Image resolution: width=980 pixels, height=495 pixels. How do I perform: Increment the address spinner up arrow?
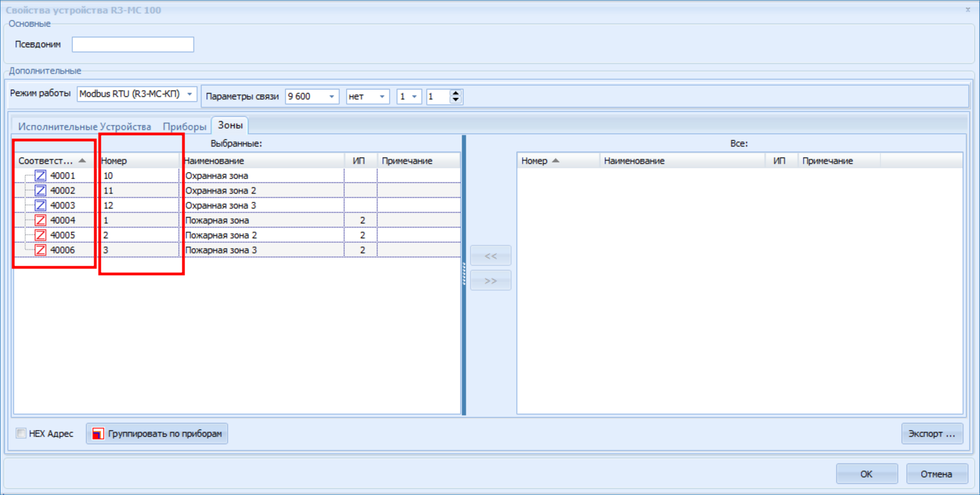tap(456, 93)
